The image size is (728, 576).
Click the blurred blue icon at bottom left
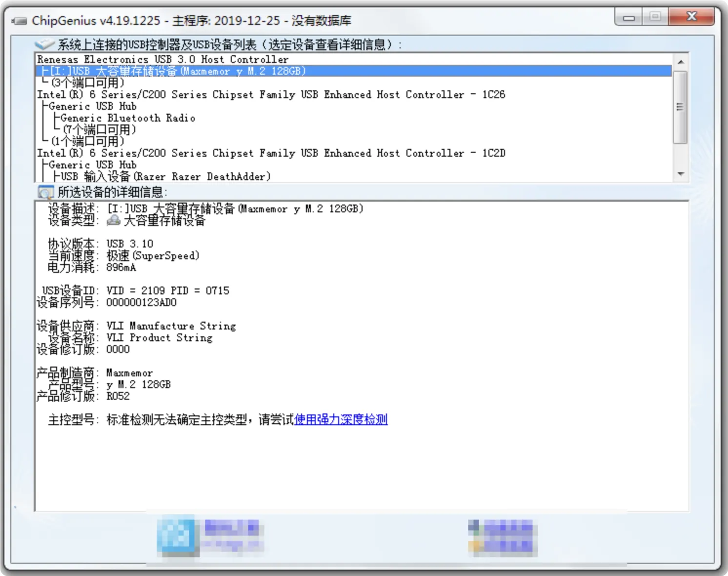[176, 535]
